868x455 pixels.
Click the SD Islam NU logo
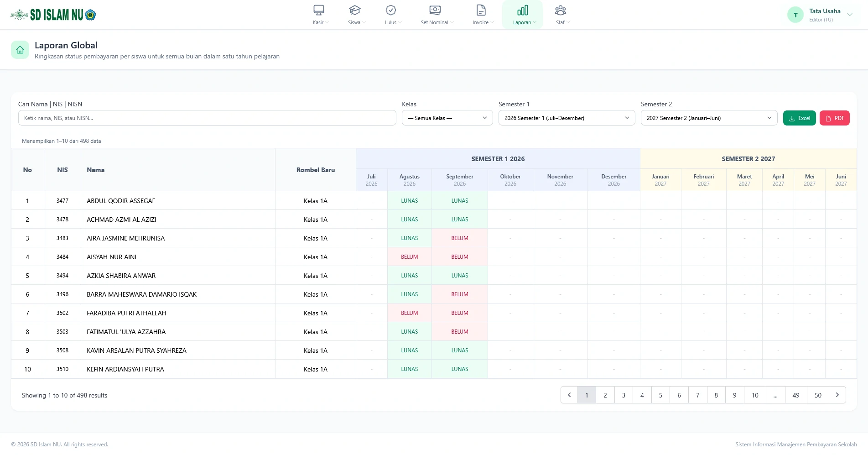point(53,15)
